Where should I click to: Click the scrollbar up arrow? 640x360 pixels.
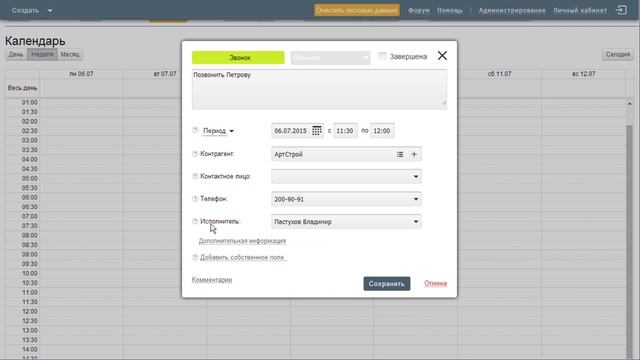629,104
